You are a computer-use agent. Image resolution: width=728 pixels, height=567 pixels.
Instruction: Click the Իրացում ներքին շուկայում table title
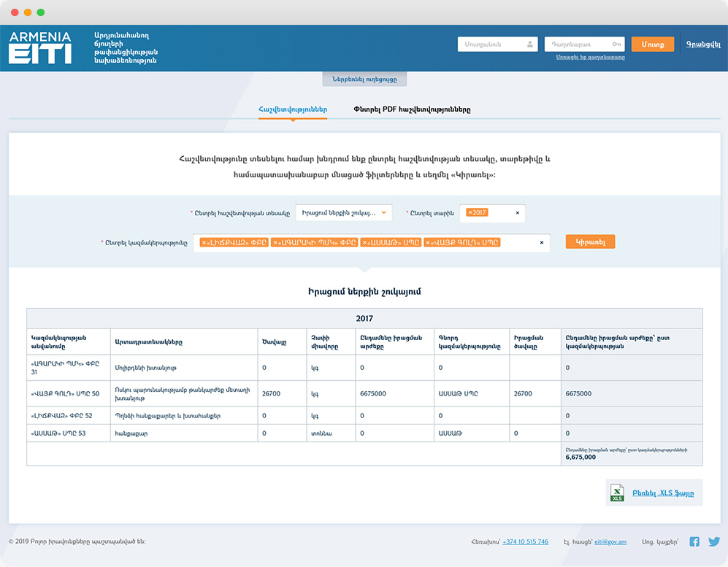(364, 292)
